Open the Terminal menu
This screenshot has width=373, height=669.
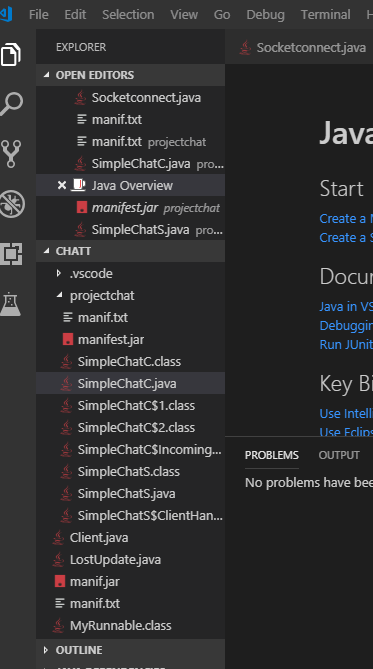(x=326, y=15)
